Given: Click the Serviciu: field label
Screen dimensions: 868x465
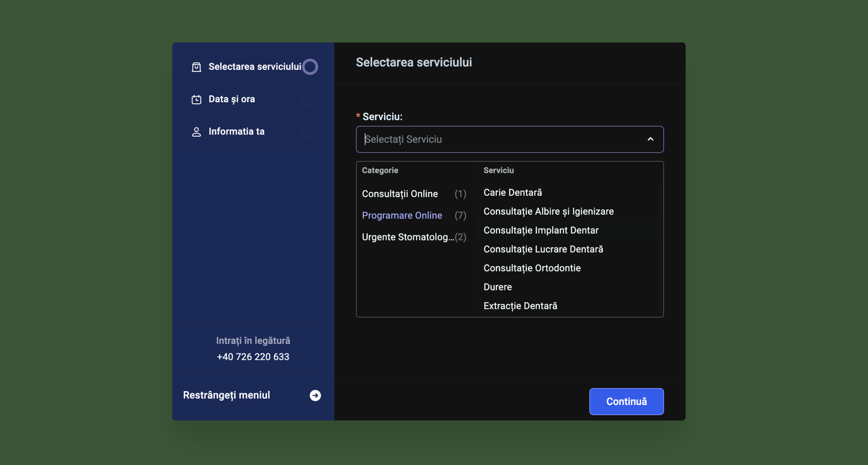Looking at the screenshot, I should click(x=382, y=117).
